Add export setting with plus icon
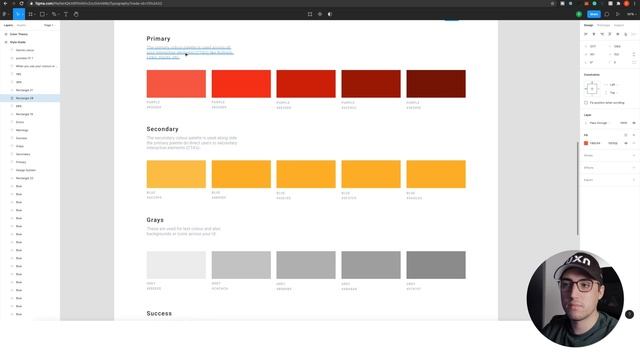 634,180
